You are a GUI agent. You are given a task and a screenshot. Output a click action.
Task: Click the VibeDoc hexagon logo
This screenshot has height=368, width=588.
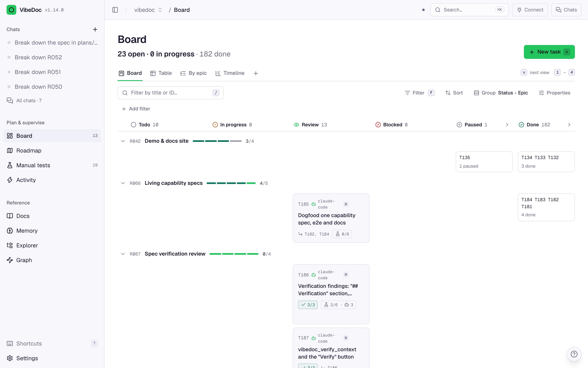[x=11, y=10]
